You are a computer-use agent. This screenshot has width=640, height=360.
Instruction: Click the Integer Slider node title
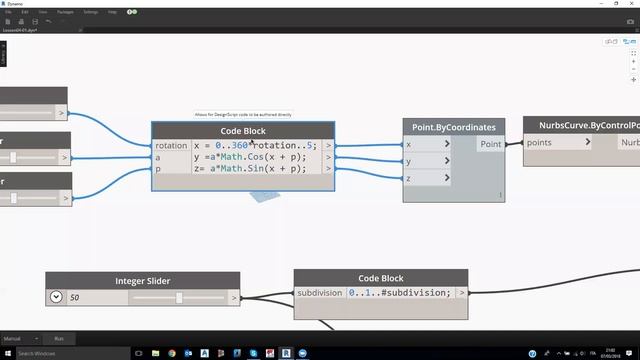point(142,281)
